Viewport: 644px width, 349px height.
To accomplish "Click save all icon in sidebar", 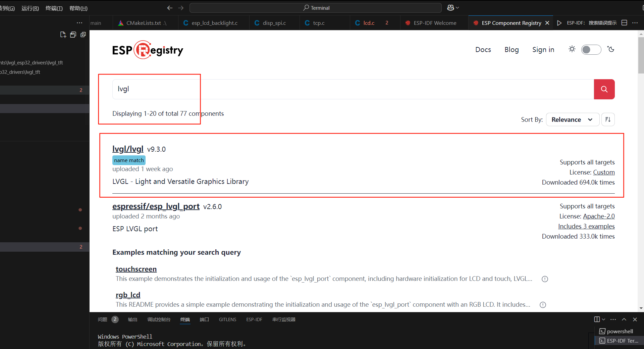I will [73, 35].
